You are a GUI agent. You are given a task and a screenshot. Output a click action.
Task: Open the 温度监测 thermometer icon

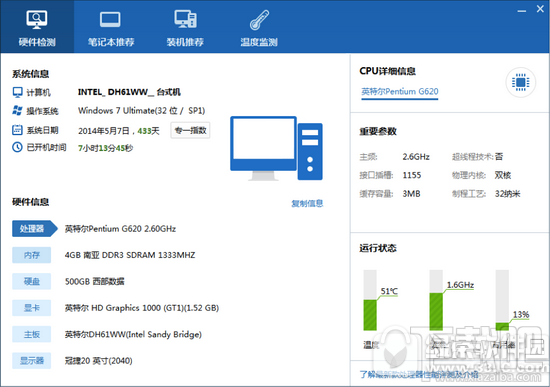point(259,20)
